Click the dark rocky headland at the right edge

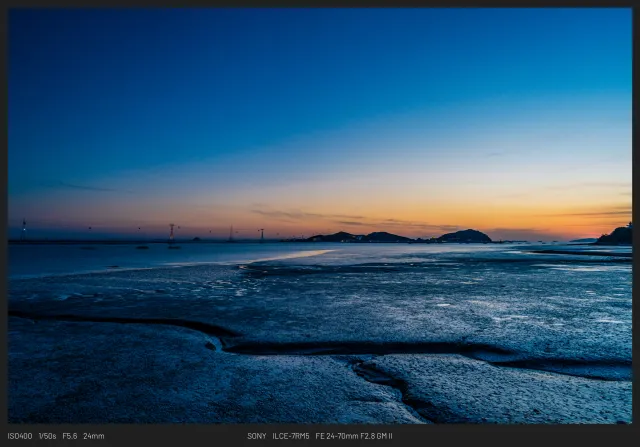pyautogui.click(x=616, y=237)
